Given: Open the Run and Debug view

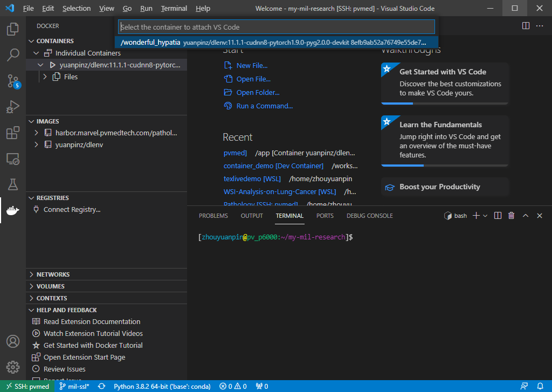Looking at the screenshot, I should 13,107.
